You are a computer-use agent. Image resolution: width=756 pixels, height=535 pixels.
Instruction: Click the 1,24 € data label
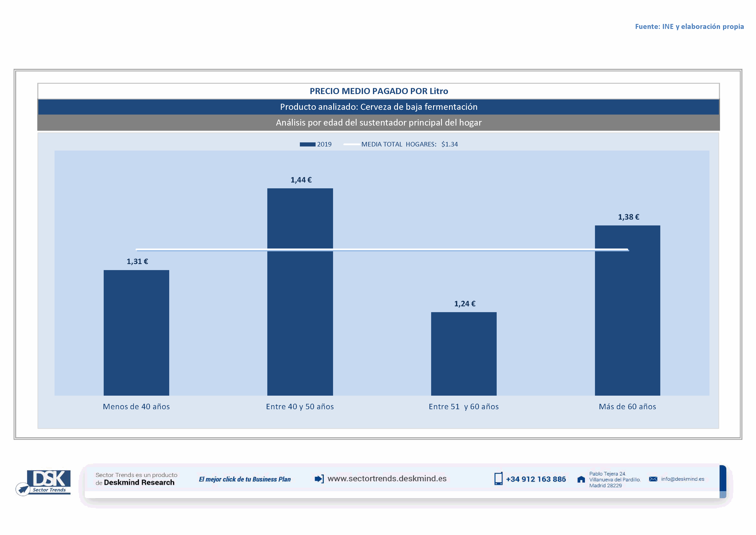coord(465,304)
